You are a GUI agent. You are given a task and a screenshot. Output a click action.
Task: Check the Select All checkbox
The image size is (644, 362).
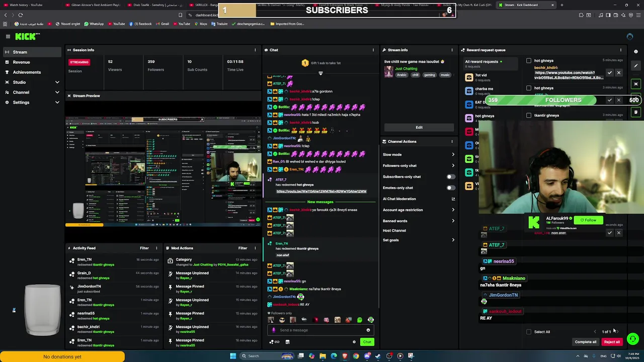tap(529, 332)
